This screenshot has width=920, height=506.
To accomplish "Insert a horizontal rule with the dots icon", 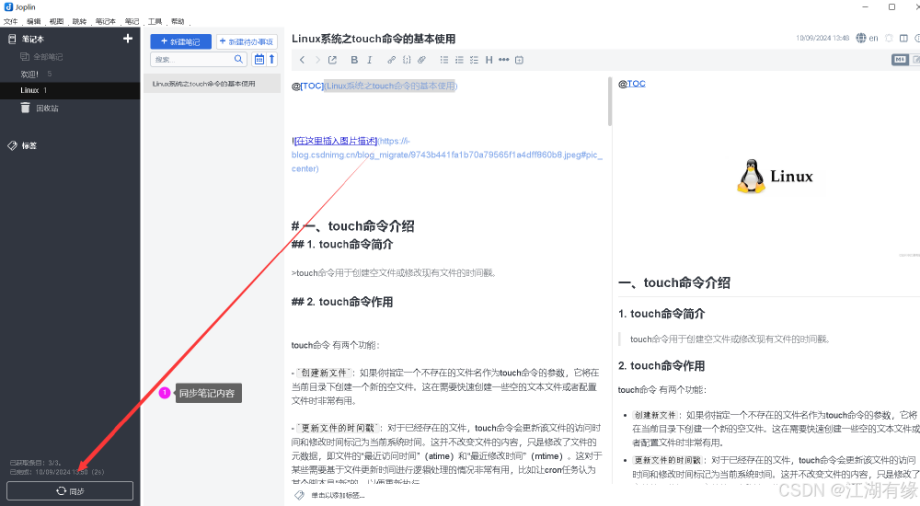I will [504, 60].
